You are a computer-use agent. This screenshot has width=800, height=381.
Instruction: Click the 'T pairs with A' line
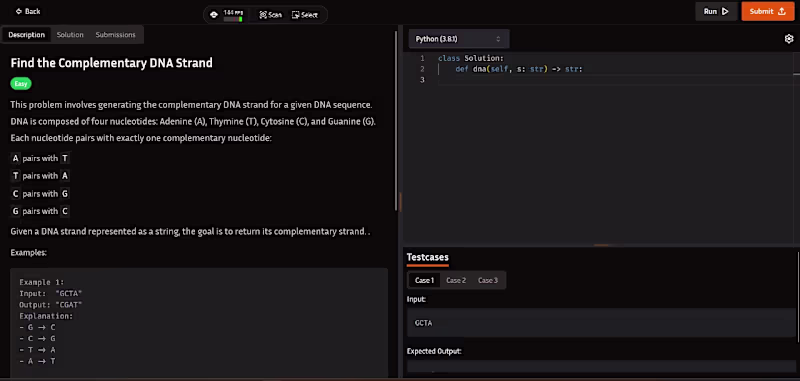click(40, 176)
